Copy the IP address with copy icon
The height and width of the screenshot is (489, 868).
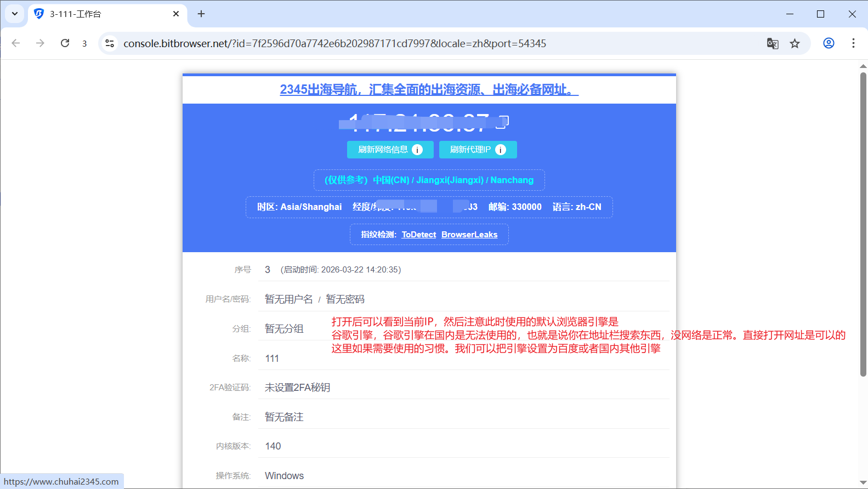point(502,122)
